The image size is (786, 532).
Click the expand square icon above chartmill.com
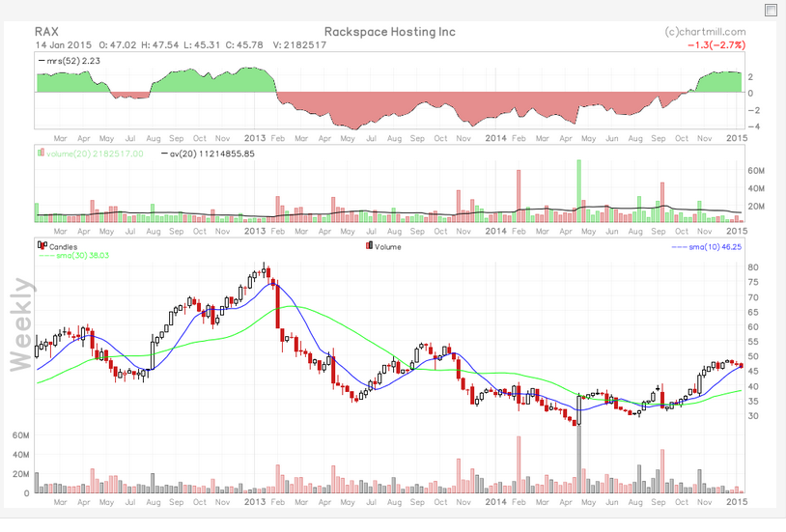point(771,10)
